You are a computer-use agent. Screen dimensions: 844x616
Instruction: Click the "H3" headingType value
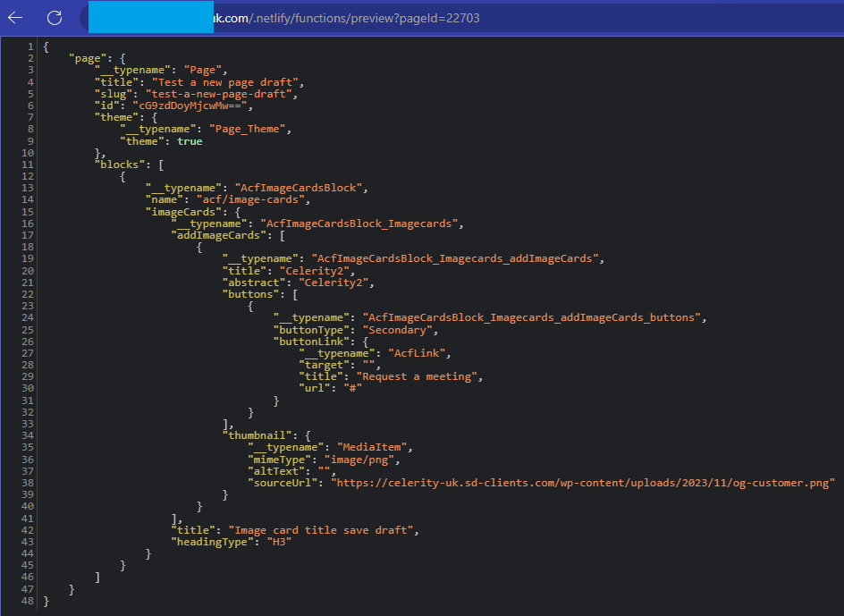point(274,541)
